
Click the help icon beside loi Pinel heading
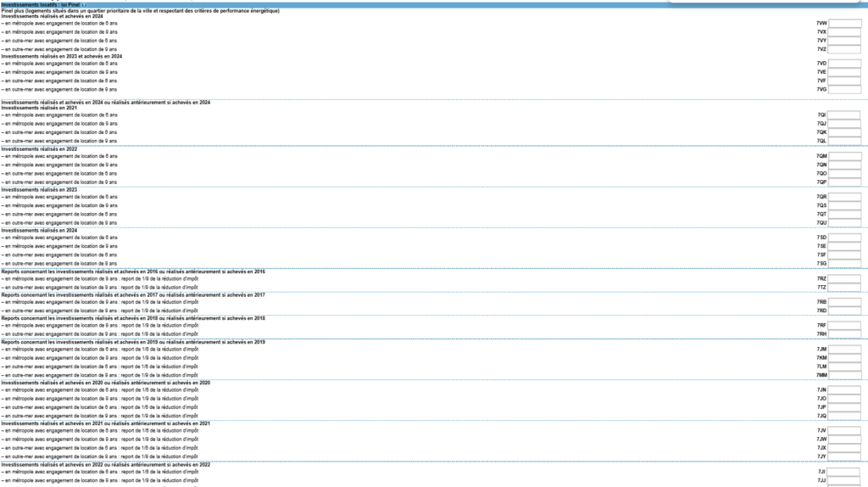pyautogui.click(x=84, y=4)
